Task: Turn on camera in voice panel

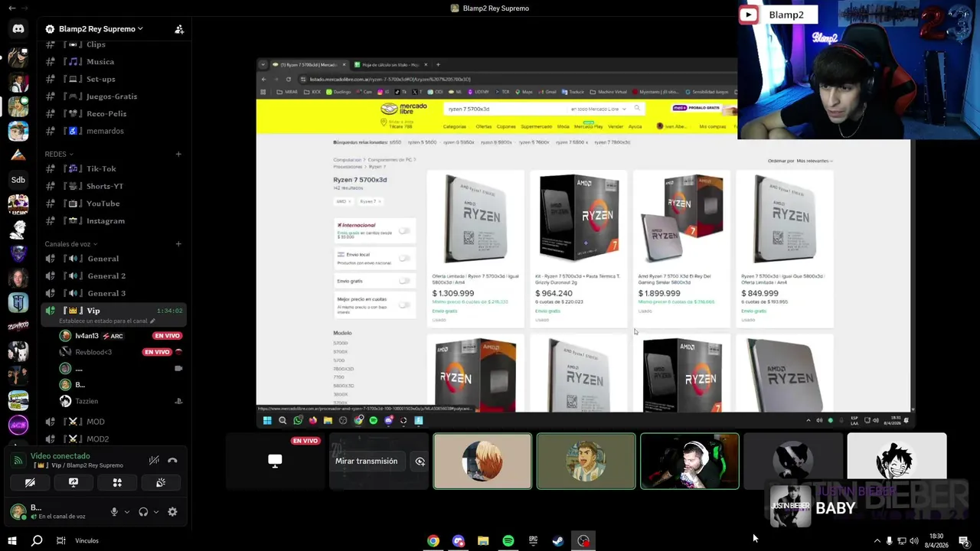Action: [x=30, y=483]
